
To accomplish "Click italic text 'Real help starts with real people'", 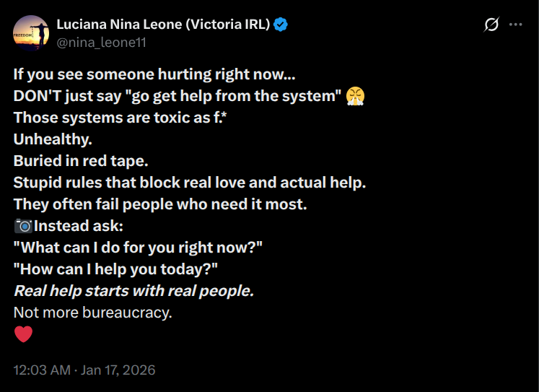I will click(133, 292).
